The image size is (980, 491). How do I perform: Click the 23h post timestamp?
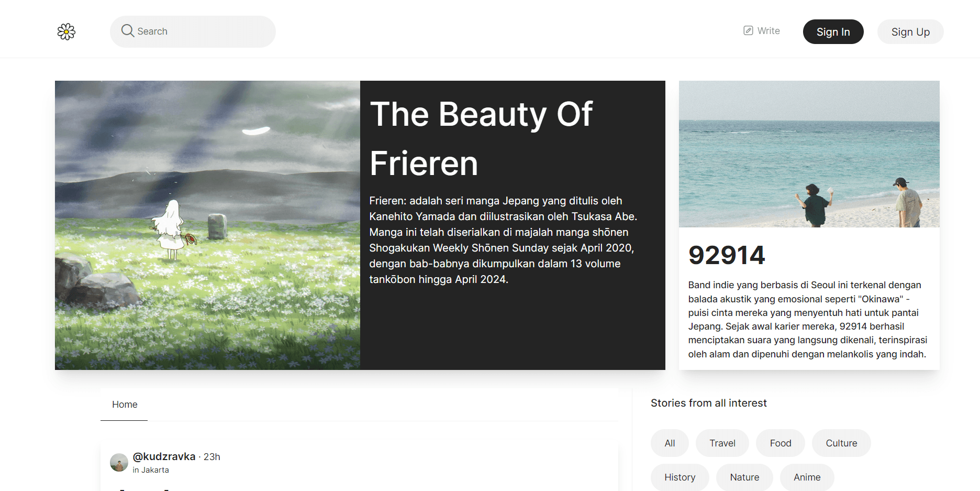212,457
